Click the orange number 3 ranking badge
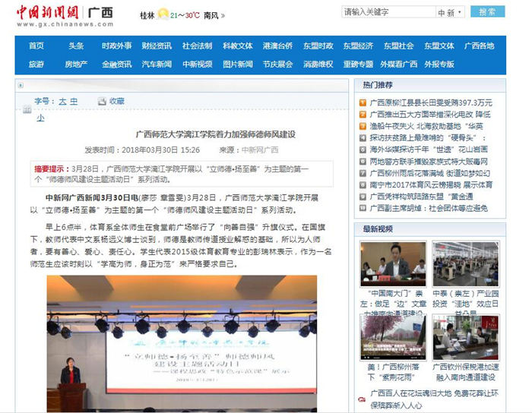This screenshot has width=532, height=413. [363, 126]
